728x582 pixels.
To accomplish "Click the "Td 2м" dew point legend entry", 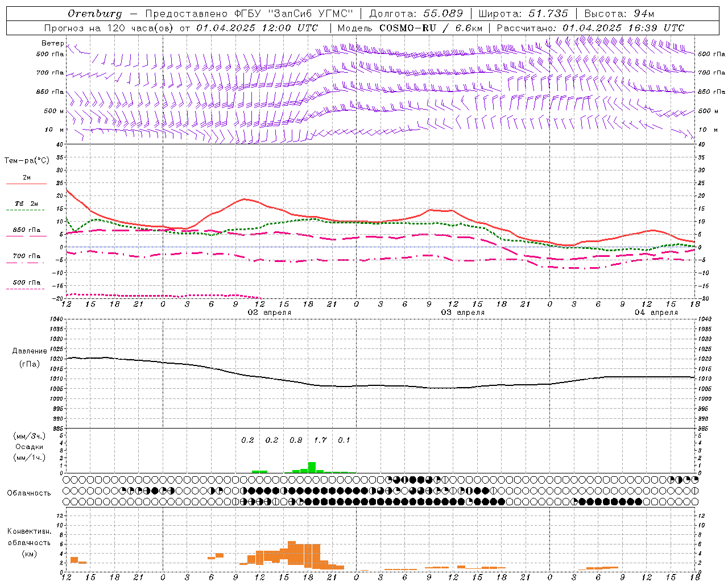I will (27, 203).
